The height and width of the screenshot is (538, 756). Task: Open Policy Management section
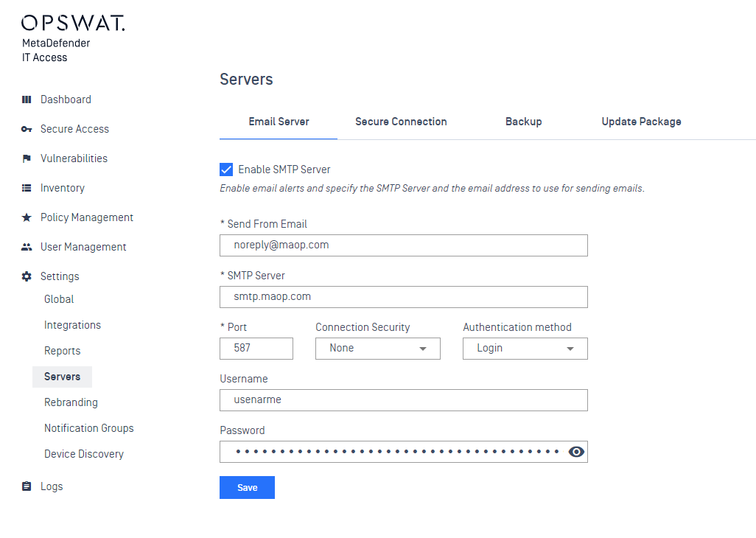click(87, 217)
